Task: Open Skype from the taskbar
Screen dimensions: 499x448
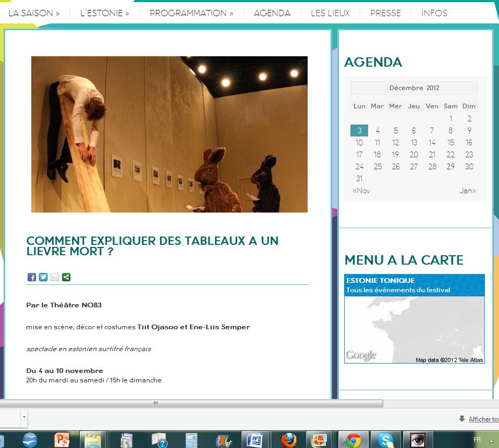Action: click(386, 440)
